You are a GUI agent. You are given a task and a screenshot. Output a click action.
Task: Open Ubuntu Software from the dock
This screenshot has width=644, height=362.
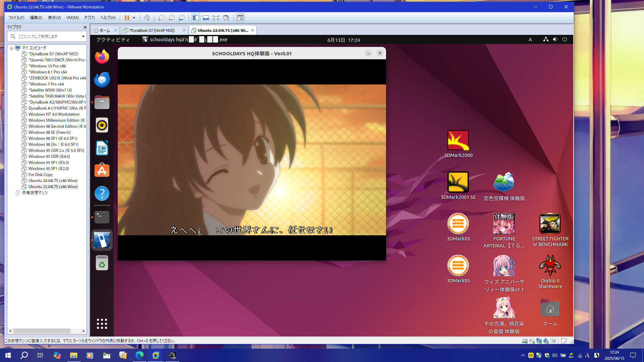102,171
